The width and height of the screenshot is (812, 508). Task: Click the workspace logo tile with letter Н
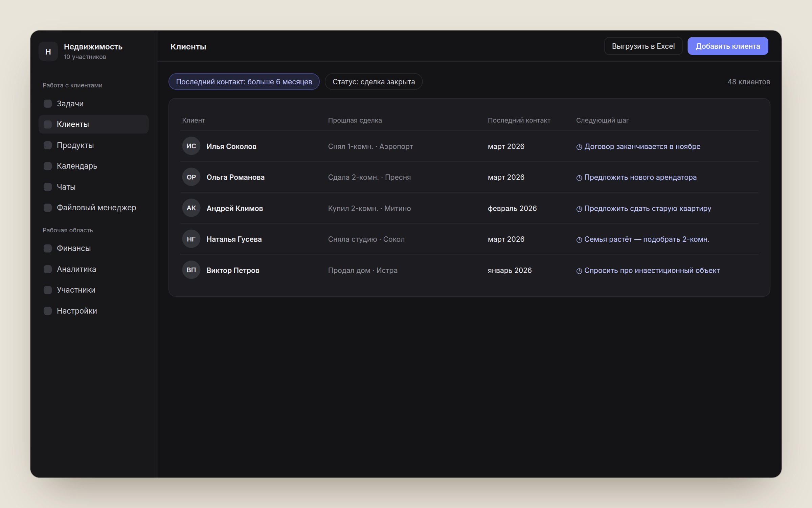(48, 51)
